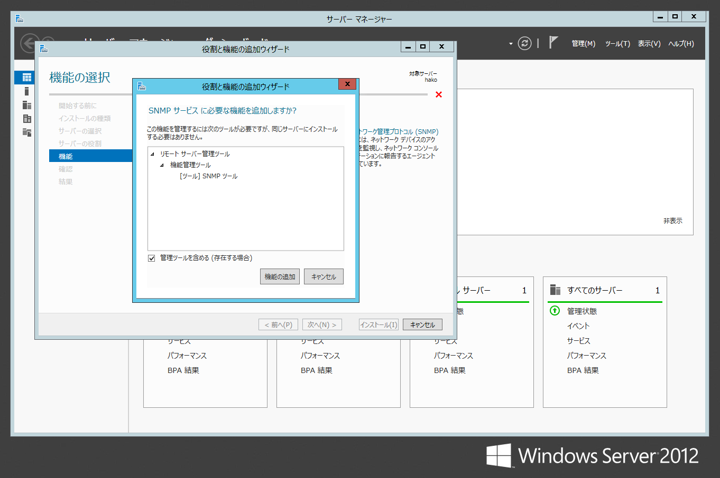Click キャンセル in the SNMP dialog
The width and height of the screenshot is (720, 478).
click(x=324, y=276)
